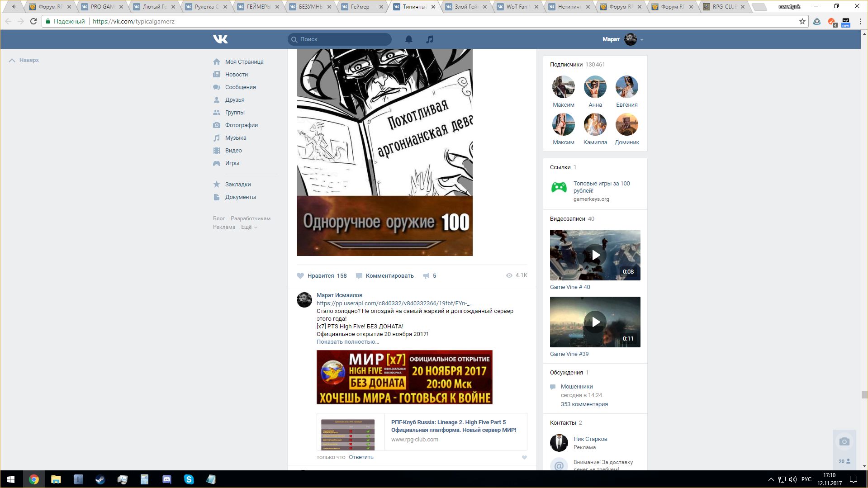868x488 pixels.
Task: Expand the comment via Показать полностью
Action: (x=347, y=342)
